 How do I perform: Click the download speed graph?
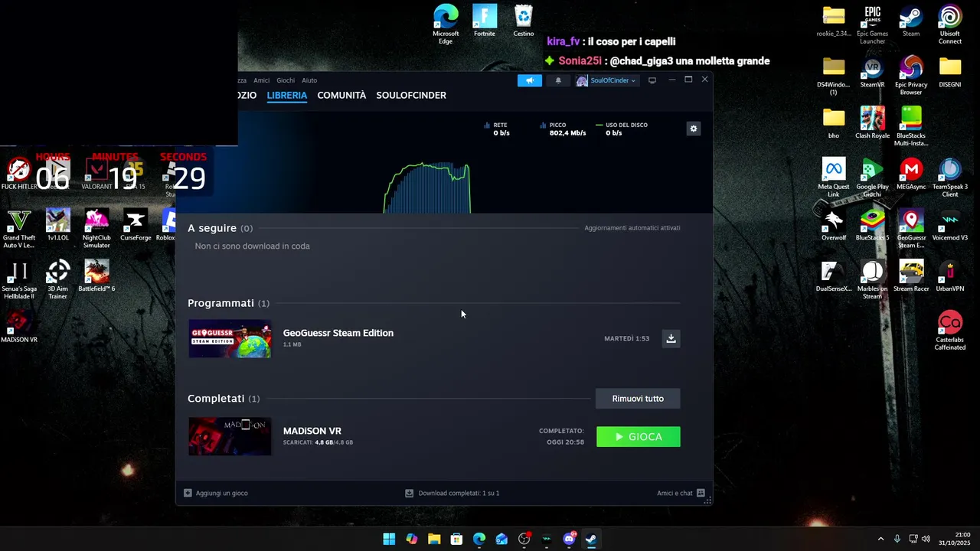pos(427,187)
